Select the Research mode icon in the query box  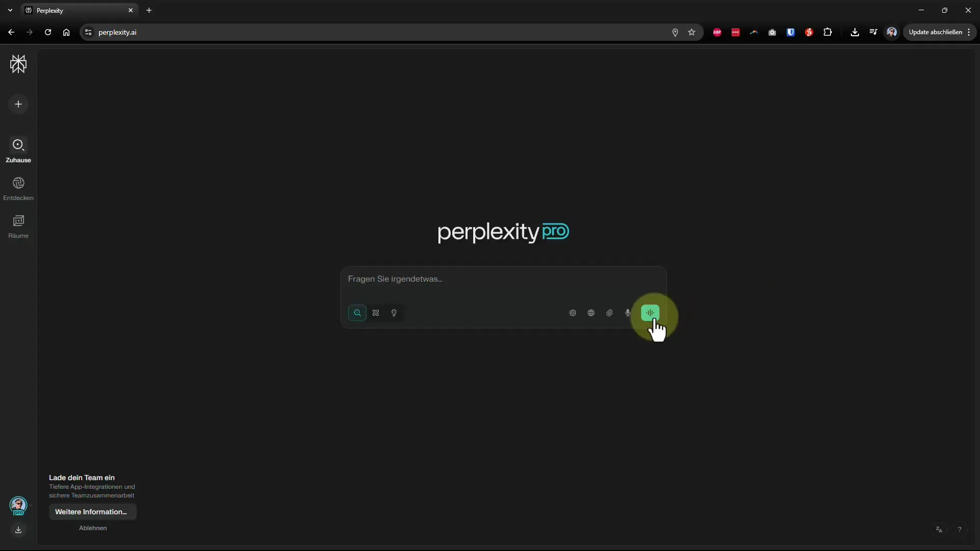tap(376, 313)
